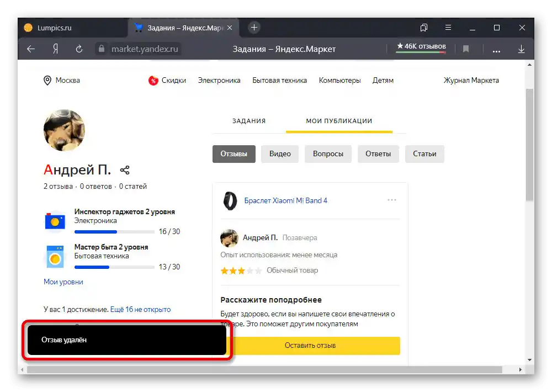552x392 pixels.
Task: Click the Москва location pin
Action: (x=47, y=81)
